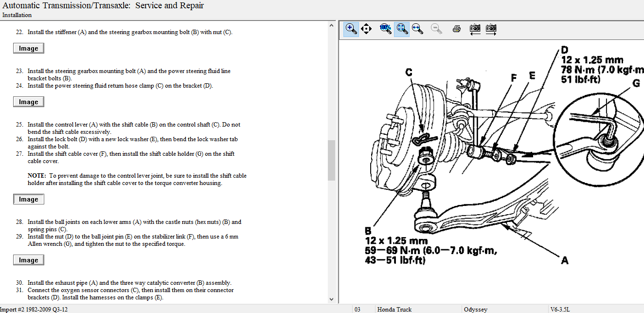Click step 31 oxygen sensor connectors text
Image resolution: width=644 pixels, height=313 pixels.
(130, 294)
